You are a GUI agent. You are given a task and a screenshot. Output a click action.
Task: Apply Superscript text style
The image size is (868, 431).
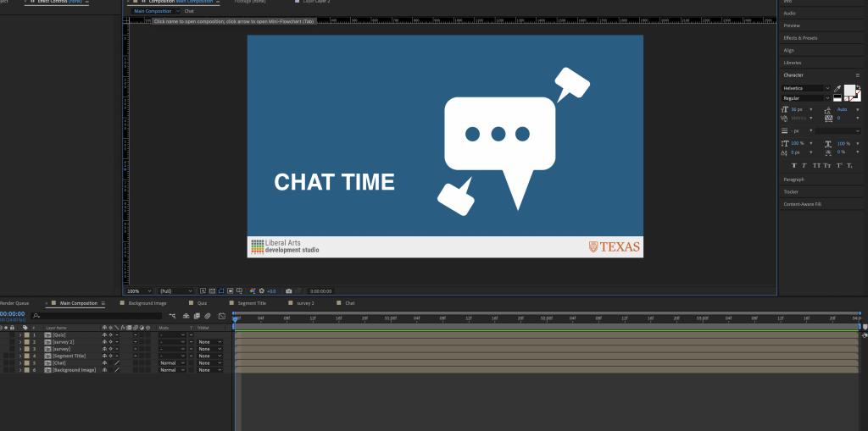coord(839,165)
